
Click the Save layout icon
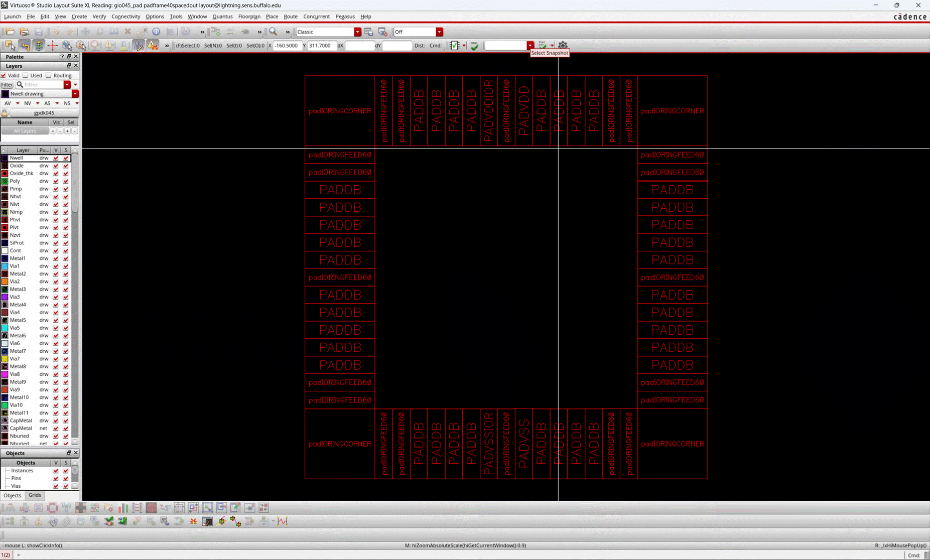pyautogui.click(x=38, y=32)
